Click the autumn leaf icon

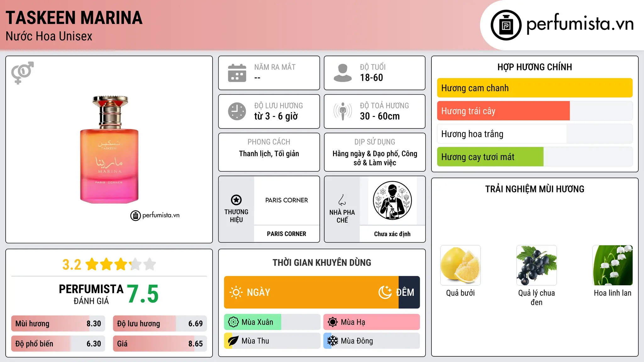[x=233, y=341]
